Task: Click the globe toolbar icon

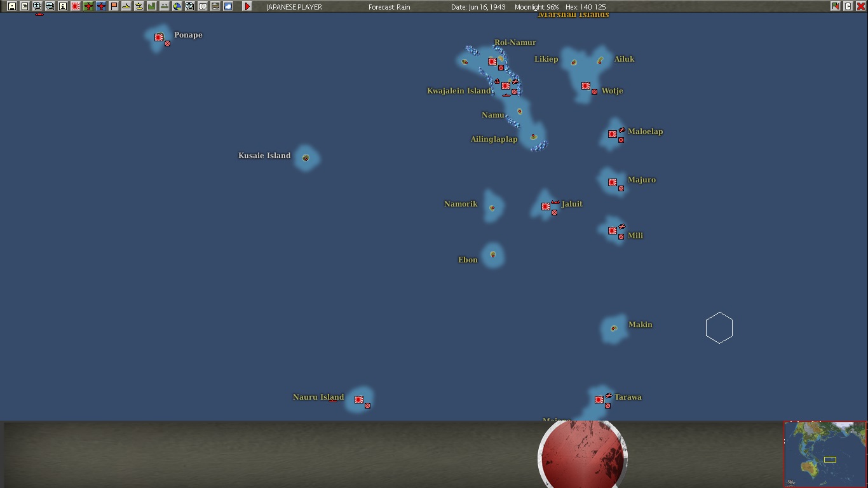Action: pyautogui.click(x=177, y=6)
